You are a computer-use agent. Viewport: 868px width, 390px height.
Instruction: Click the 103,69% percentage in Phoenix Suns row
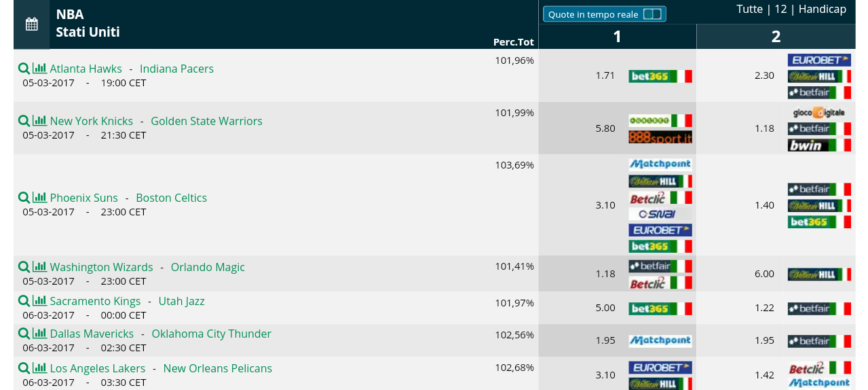pyautogui.click(x=514, y=165)
